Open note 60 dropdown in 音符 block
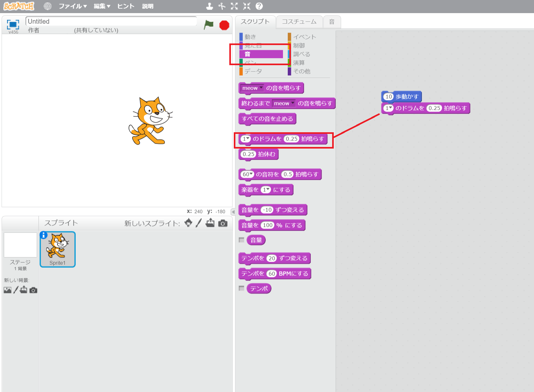The height and width of the screenshot is (392, 534). tap(248, 174)
